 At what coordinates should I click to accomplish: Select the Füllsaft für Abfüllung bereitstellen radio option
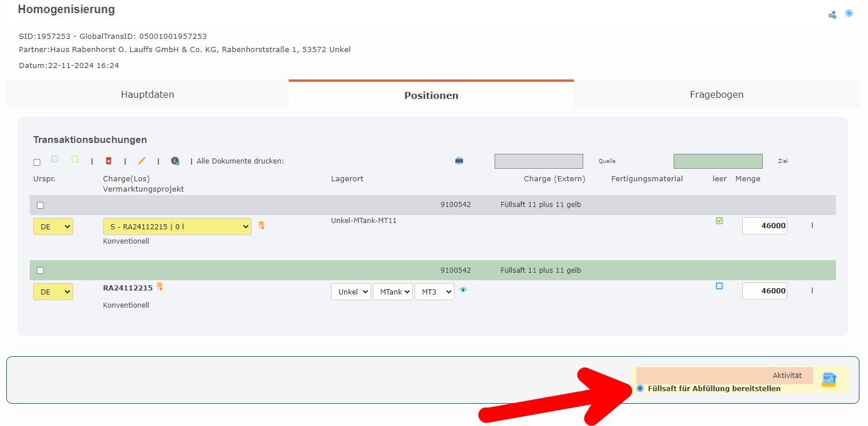point(640,388)
